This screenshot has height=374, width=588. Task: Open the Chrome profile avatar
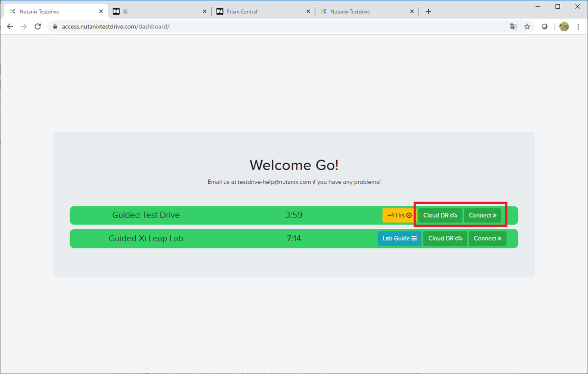[564, 26]
